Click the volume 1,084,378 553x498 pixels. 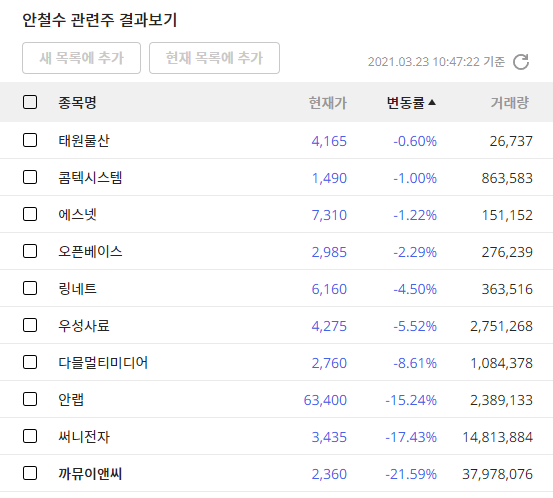[501, 364]
